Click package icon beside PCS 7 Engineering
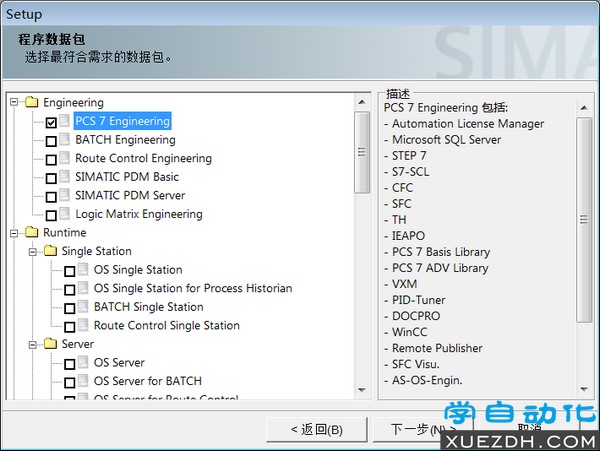 pyautogui.click(x=65, y=120)
